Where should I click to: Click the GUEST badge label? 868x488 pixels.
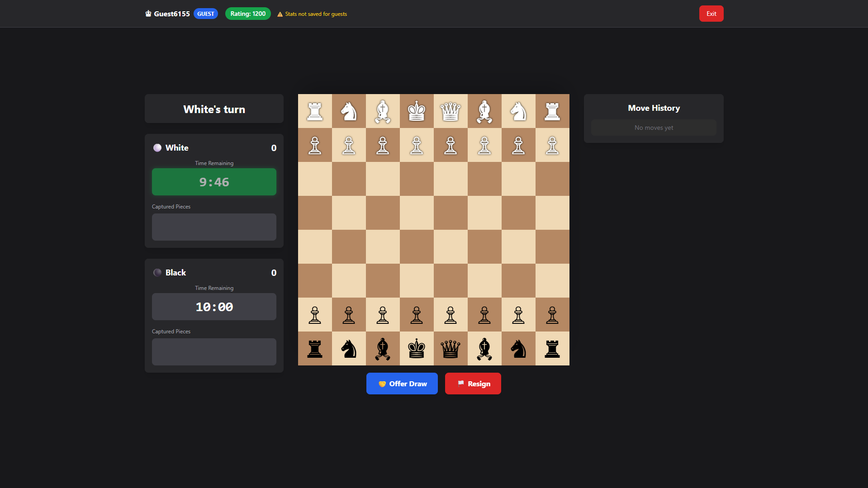coord(205,14)
